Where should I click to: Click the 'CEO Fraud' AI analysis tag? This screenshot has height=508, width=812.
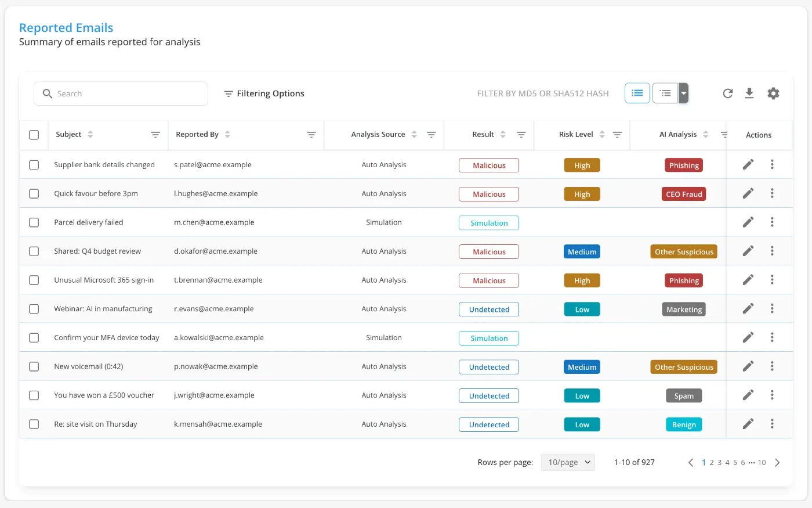coord(684,194)
